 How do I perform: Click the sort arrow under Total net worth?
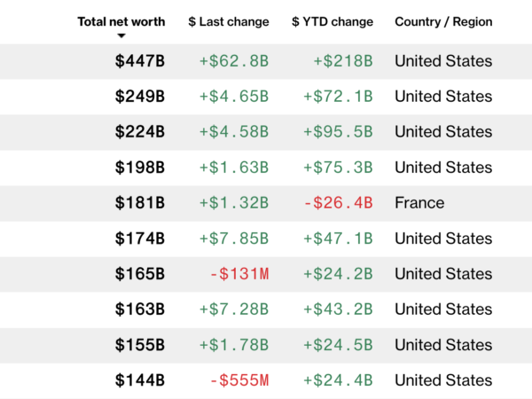(121, 36)
